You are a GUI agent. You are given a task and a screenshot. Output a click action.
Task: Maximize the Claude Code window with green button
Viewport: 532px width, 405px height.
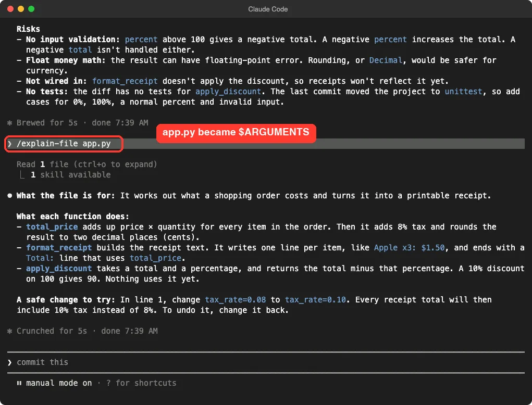(31, 9)
